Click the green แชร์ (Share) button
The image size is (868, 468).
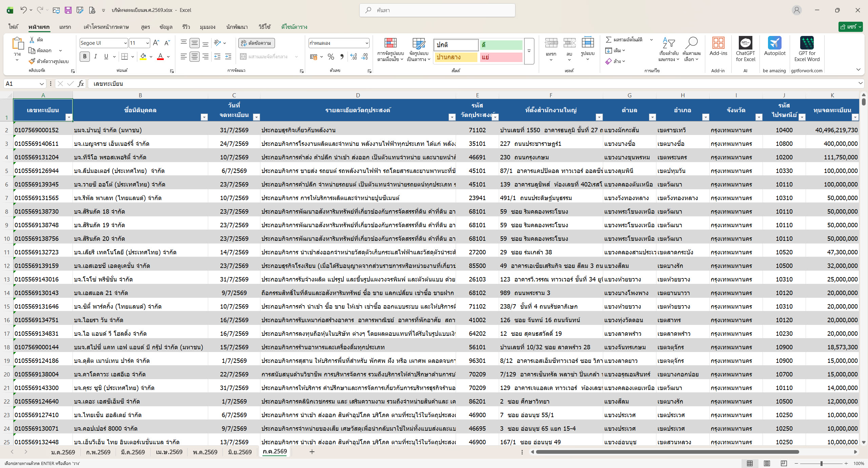850,27
